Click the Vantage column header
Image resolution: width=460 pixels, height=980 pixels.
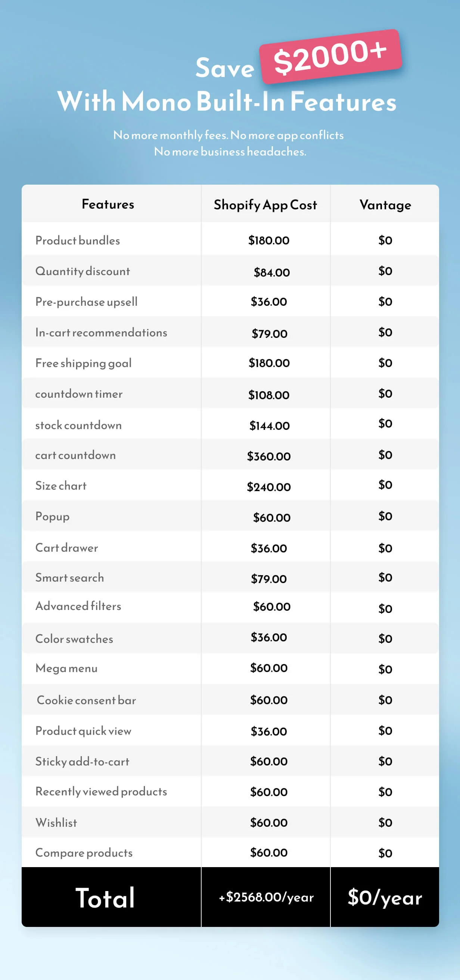coord(385,205)
